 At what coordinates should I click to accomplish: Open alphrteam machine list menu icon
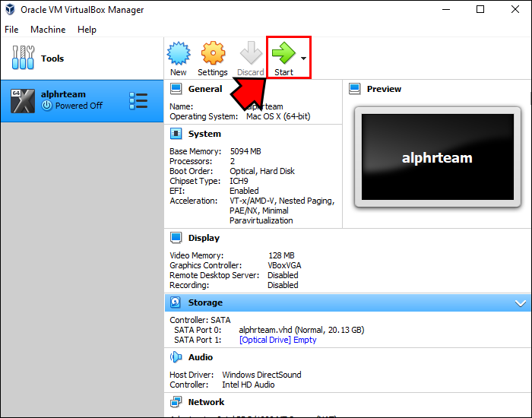tap(138, 100)
